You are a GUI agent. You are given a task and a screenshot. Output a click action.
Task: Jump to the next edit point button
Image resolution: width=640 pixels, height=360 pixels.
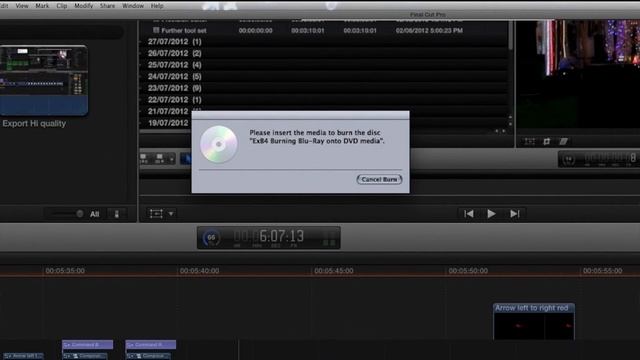pos(515,213)
